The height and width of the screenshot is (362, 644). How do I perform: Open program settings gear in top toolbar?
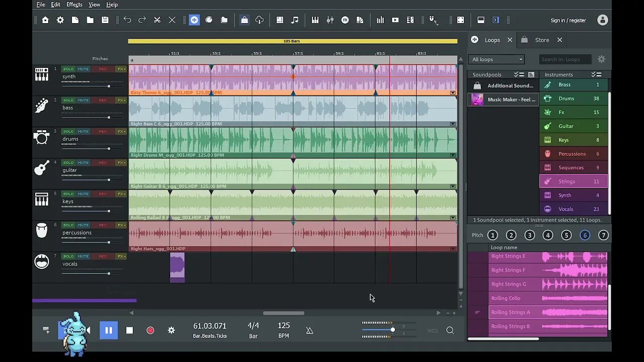(60, 20)
